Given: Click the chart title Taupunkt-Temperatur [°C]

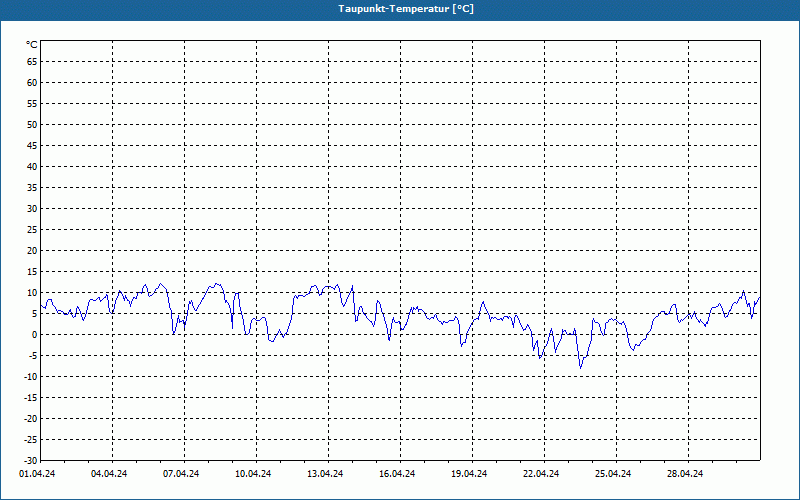Looking at the screenshot, I should pos(406,9).
